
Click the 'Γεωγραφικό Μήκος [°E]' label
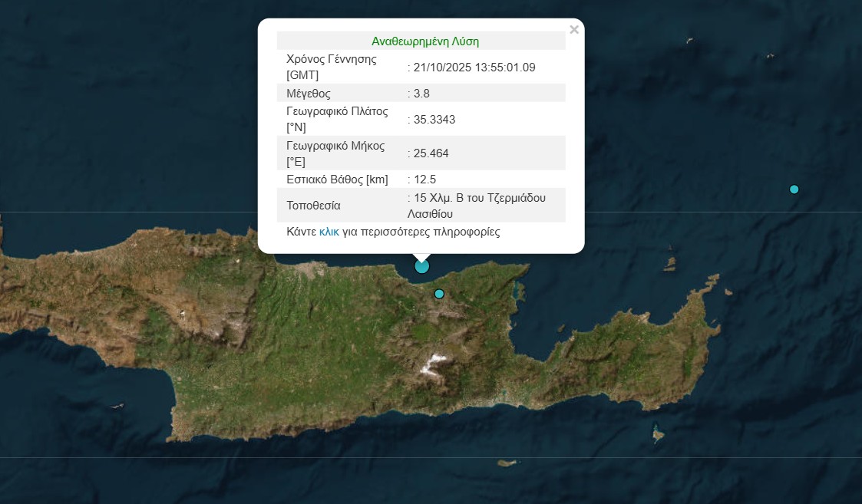click(x=335, y=153)
